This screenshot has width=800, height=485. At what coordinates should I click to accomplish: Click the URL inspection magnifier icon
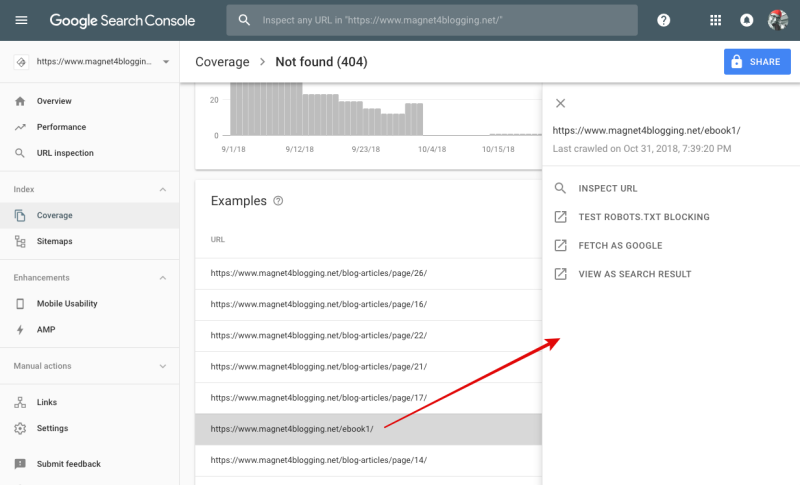20,153
